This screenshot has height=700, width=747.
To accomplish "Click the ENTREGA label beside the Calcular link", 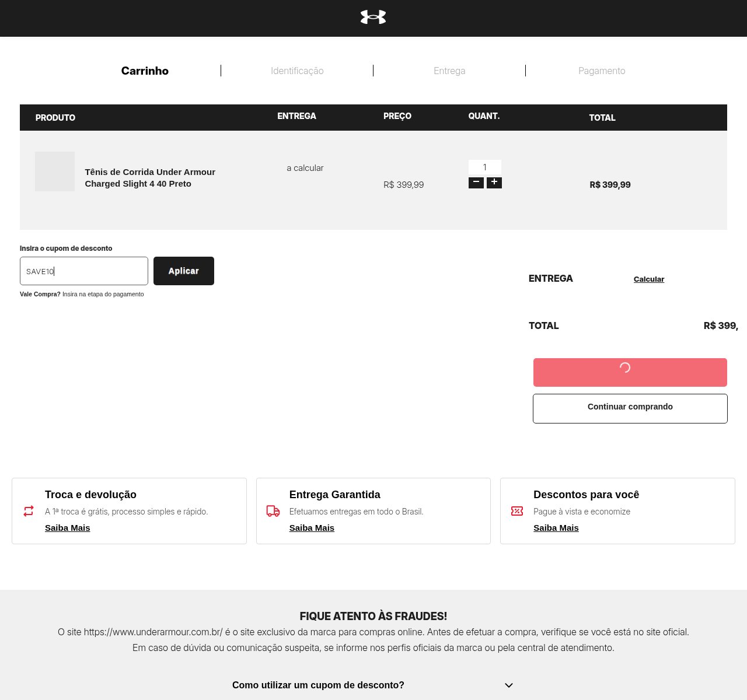I will (x=551, y=279).
